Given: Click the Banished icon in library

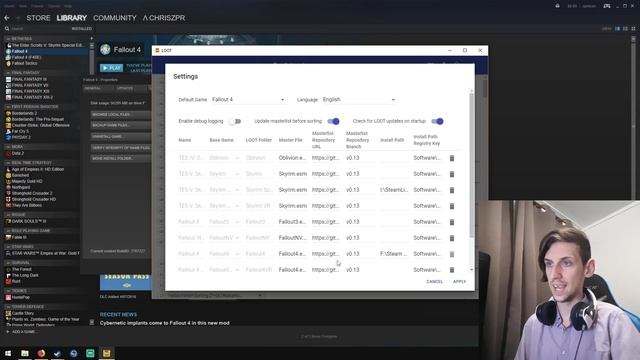Looking at the screenshot, I should (8, 175).
